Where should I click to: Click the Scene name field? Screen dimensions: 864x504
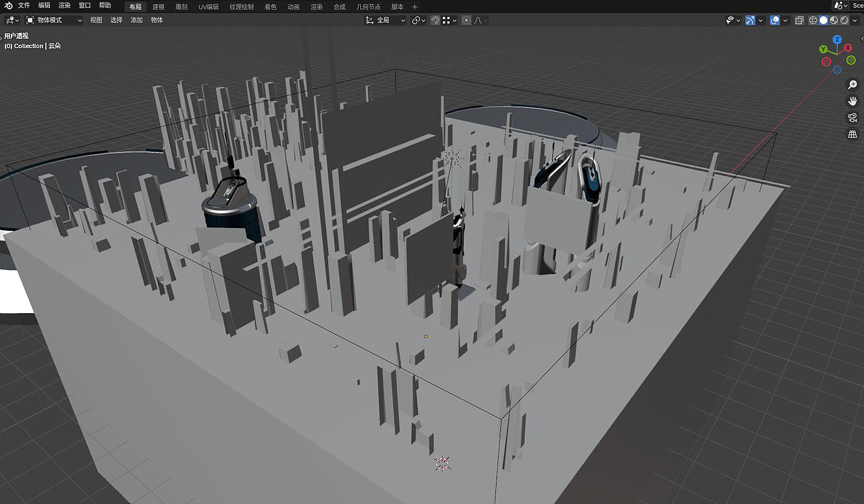(x=857, y=5)
